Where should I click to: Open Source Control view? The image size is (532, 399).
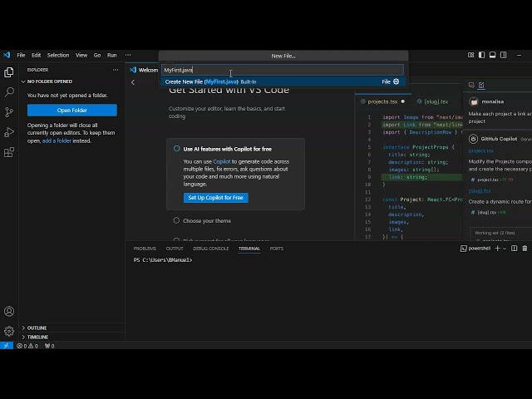9,112
